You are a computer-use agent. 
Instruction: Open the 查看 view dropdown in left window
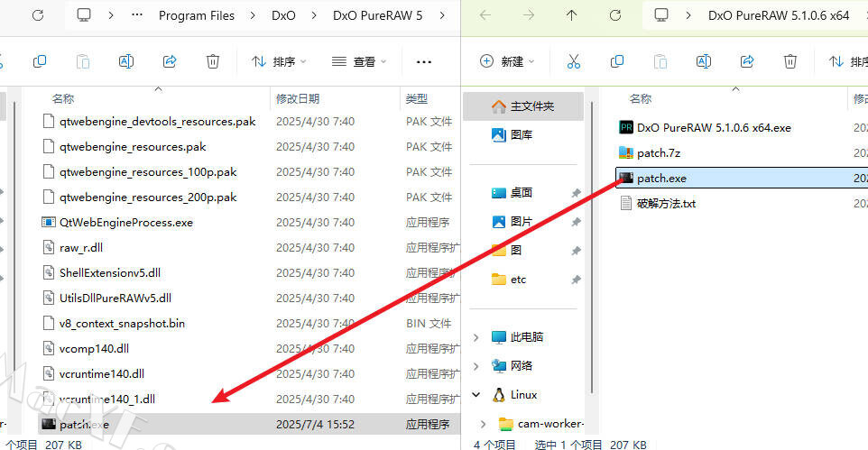(359, 61)
